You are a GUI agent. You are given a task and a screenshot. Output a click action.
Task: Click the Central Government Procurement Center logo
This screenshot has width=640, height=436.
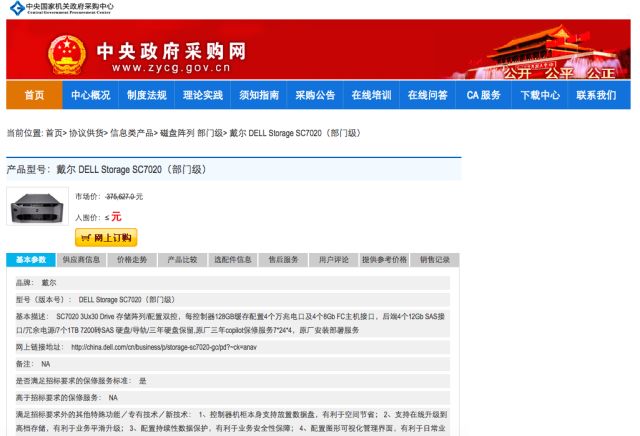tap(62, 8)
